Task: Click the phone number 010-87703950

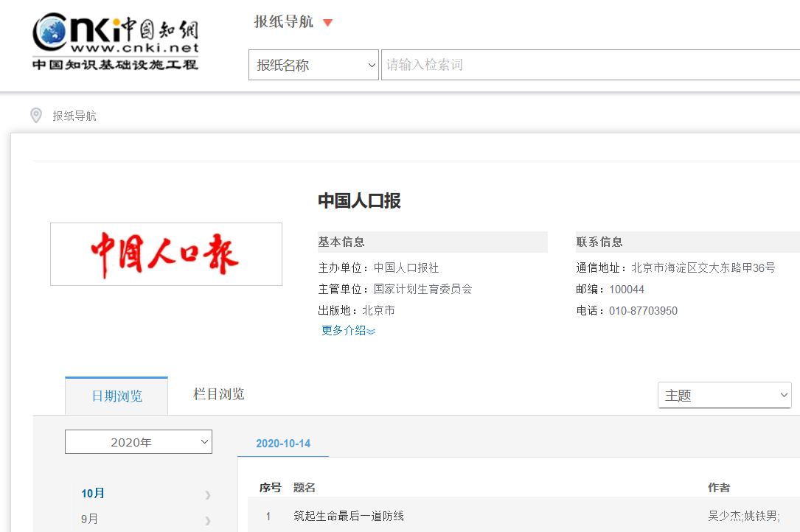Action: [643, 311]
